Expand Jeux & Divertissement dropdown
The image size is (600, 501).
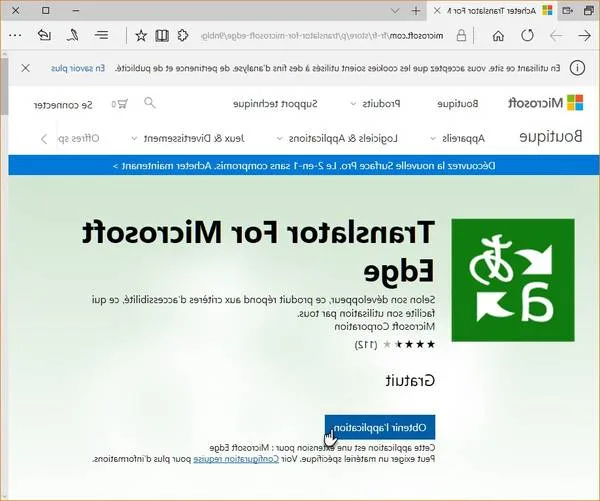[x=188, y=138]
